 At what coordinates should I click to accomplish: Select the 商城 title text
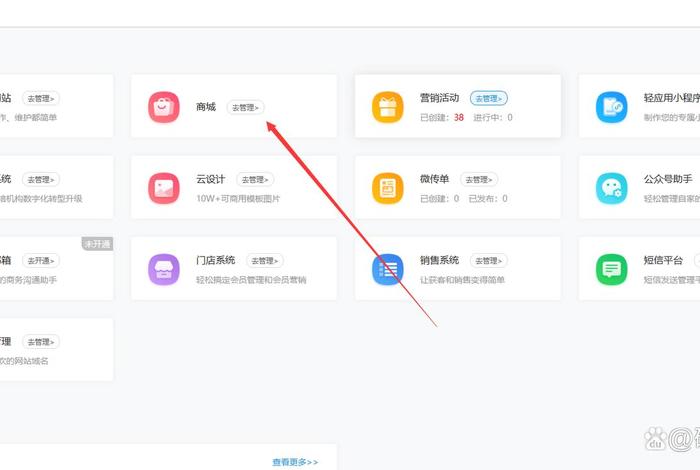206,107
